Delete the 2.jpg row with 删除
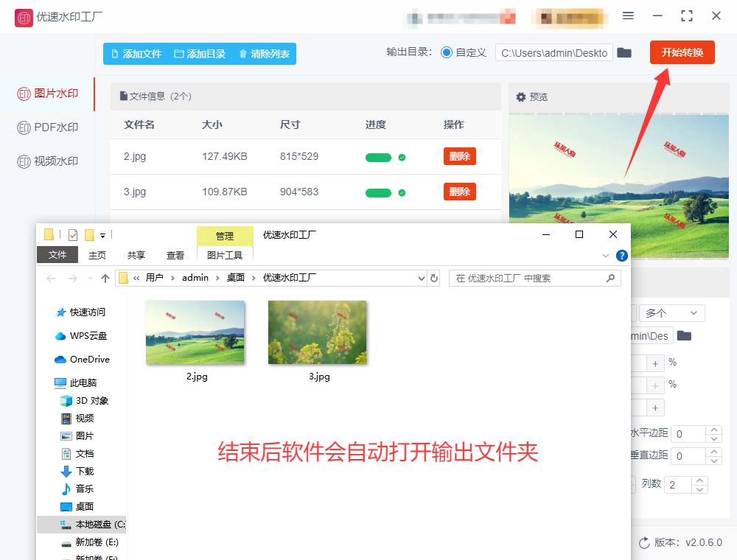 (x=460, y=156)
